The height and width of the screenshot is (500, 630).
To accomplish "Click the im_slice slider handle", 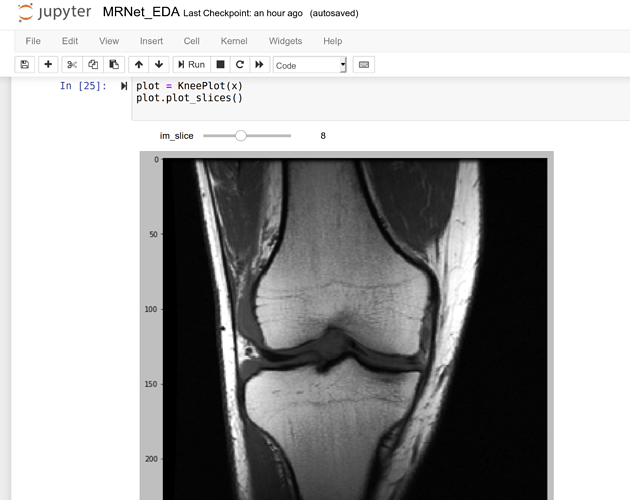I will (240, 135).
